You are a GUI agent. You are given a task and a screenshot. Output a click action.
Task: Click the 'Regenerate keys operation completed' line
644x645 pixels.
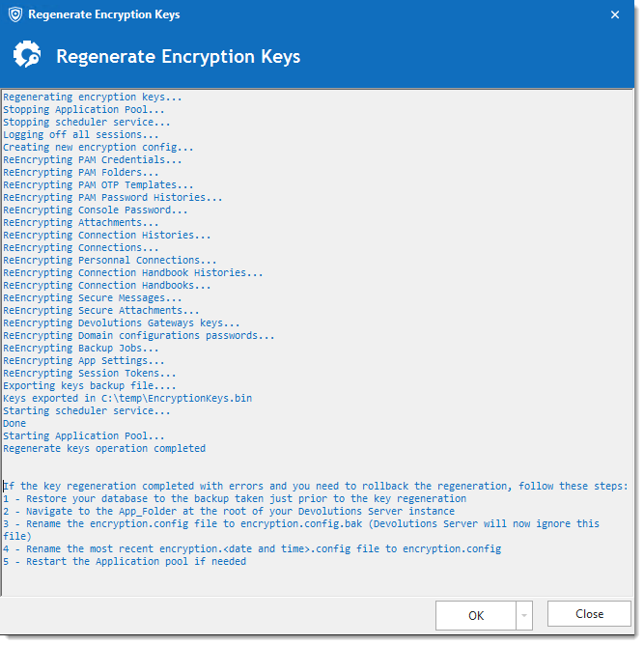(x=104, y=448)
